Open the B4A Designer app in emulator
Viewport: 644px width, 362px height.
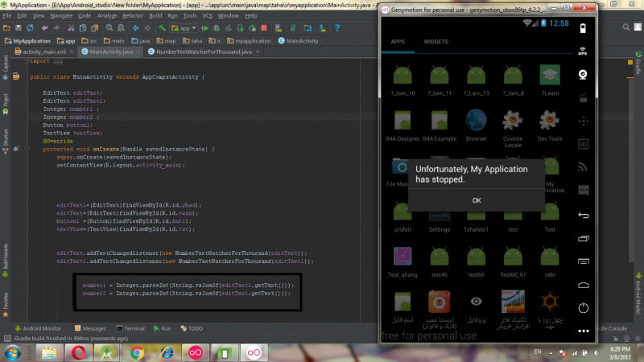click(402, 125)
